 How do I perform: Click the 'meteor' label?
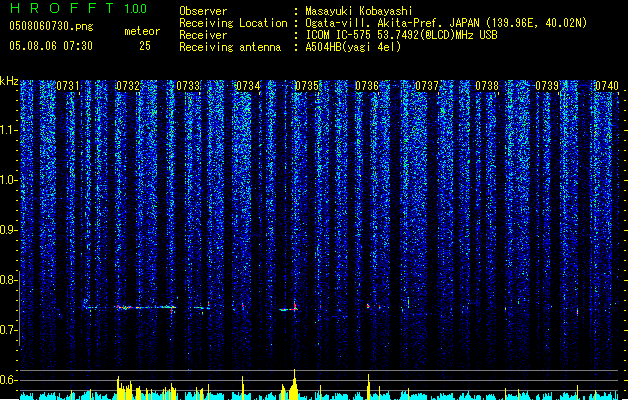[142, 31]
